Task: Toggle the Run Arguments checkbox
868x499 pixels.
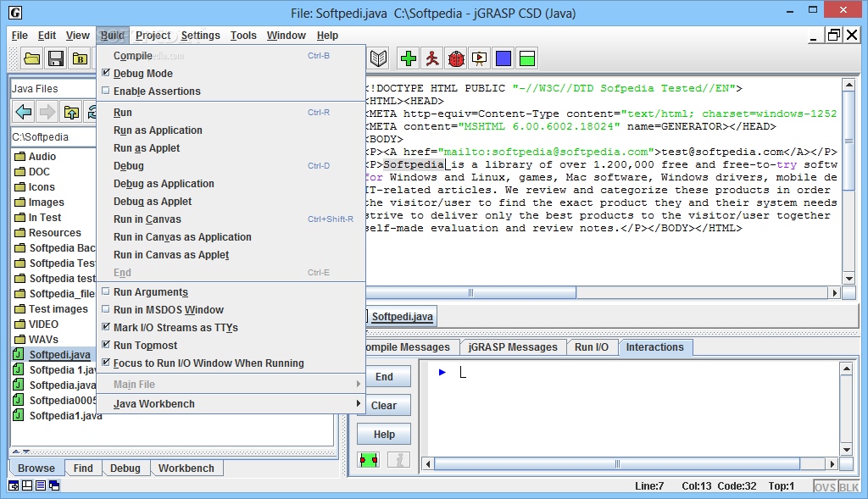Action: 106,291
